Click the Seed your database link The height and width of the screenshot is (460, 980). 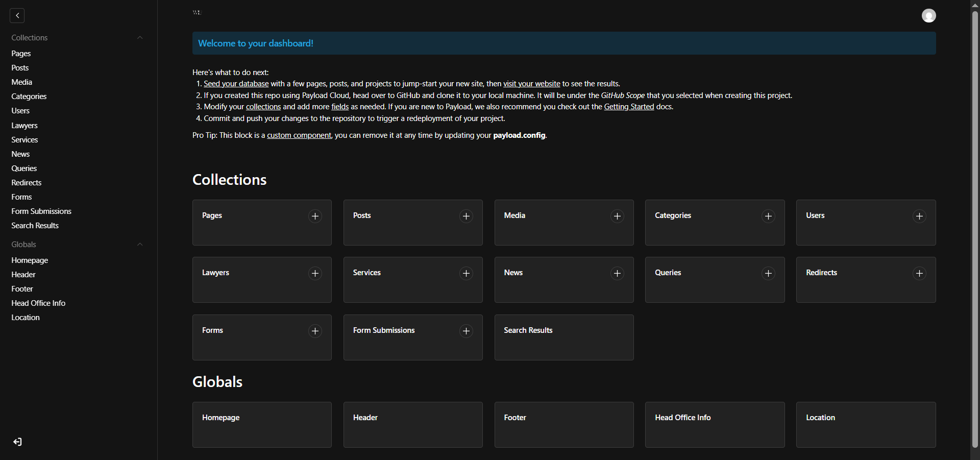tap(235, 83)
